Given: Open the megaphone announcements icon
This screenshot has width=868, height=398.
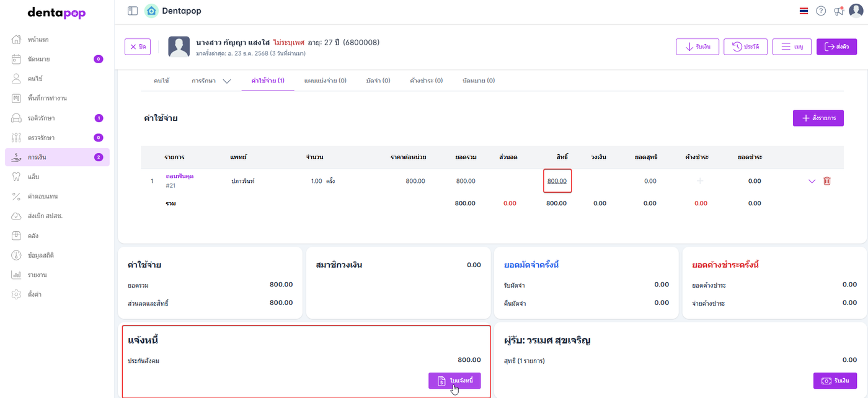Looking at the screenshot, I should click(839, 11).
